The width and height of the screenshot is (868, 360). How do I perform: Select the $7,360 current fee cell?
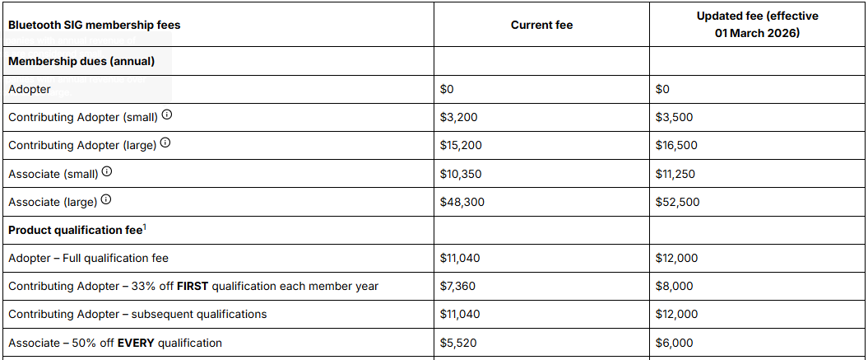coord(457,286)
